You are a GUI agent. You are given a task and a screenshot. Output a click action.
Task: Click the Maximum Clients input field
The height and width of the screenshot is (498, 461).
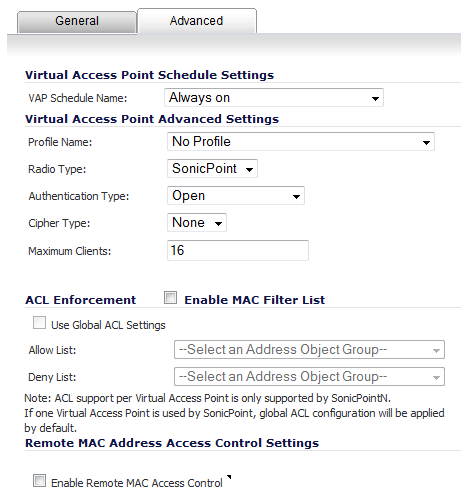tap(238, 250)
